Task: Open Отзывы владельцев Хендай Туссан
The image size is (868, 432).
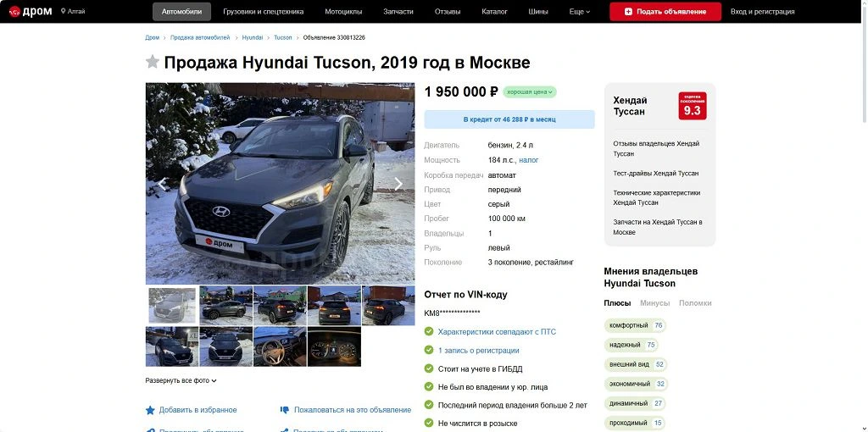Action: pos(657,148)
